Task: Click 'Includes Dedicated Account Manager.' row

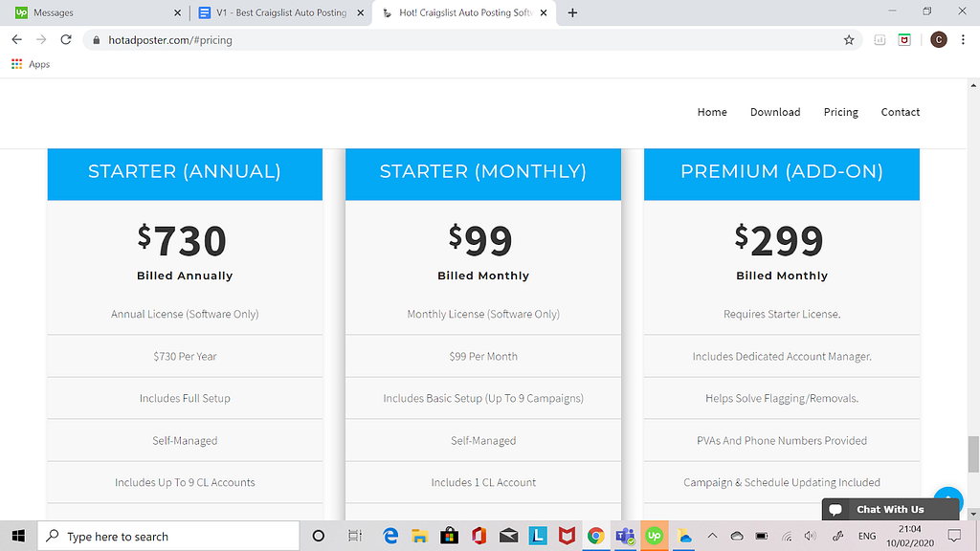Action: click(x=782, y=356)
